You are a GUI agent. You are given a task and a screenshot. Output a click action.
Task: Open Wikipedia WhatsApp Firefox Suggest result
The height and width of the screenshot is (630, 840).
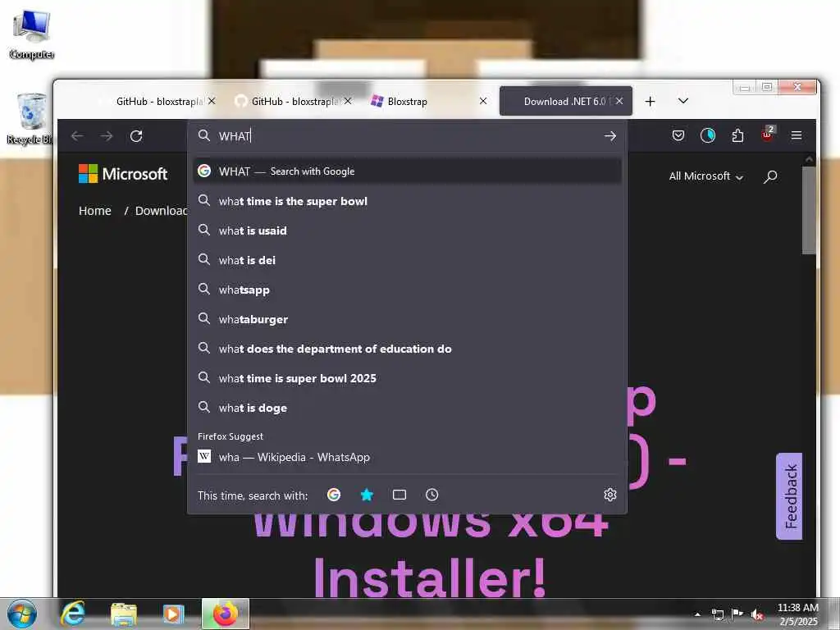click(407, 457)
